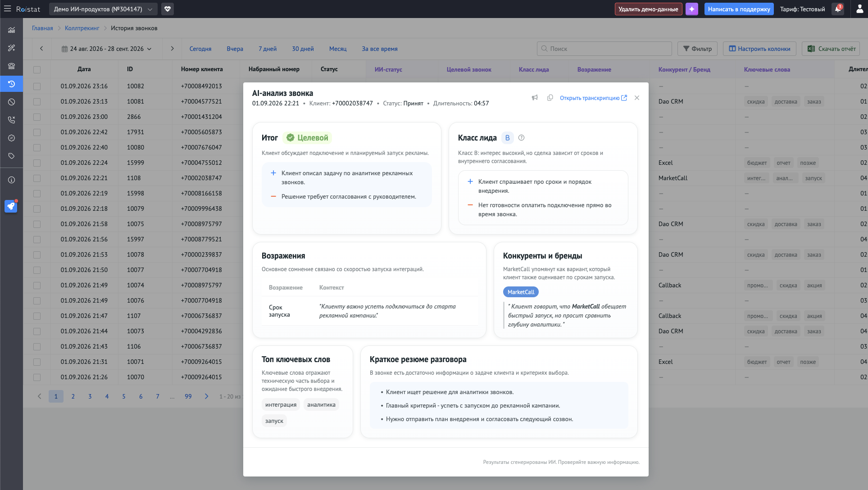The image size is (868, 490).
Task: Open the project selector Демо ИИ-продуктов dropdown
Action: coord(103,9)
